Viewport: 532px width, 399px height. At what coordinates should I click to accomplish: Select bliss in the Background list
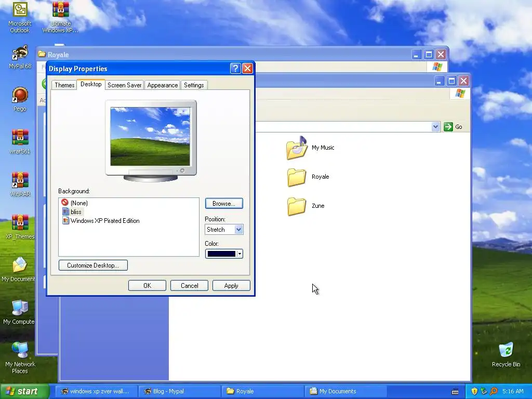click(72, 212)
